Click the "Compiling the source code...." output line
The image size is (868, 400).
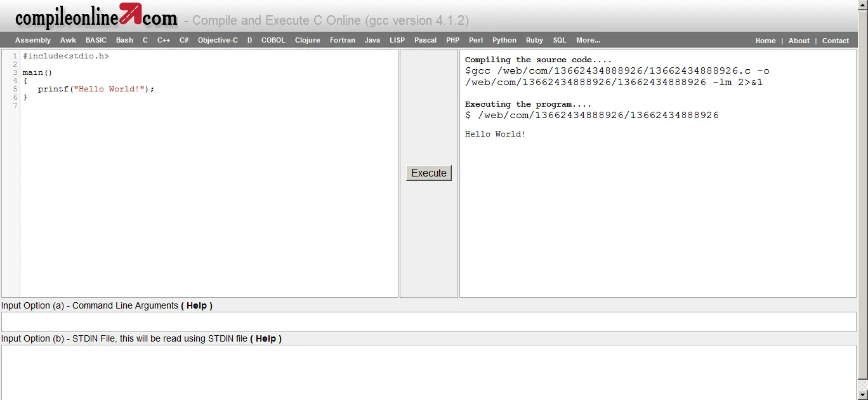coord(539,60)
